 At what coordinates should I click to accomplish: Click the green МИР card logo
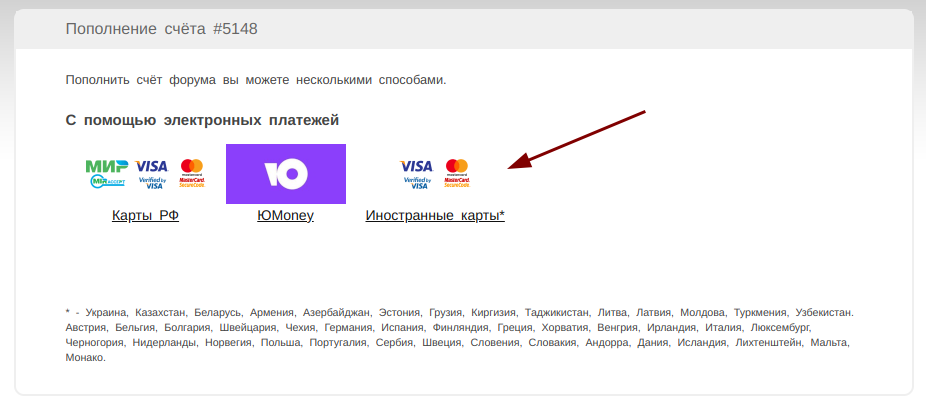107,166
